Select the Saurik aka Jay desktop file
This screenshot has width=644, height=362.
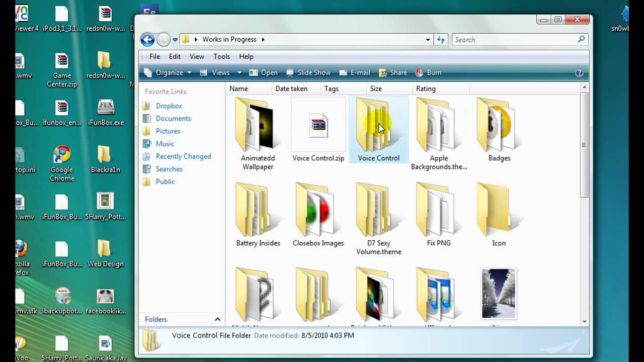click(x=105, y=349)
